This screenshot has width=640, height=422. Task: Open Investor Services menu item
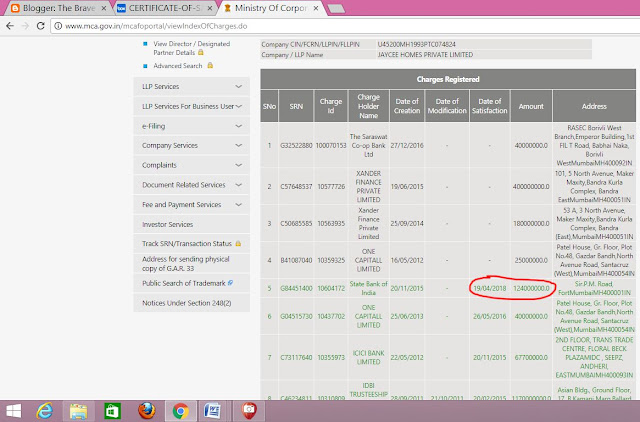[x=191, y=224]
